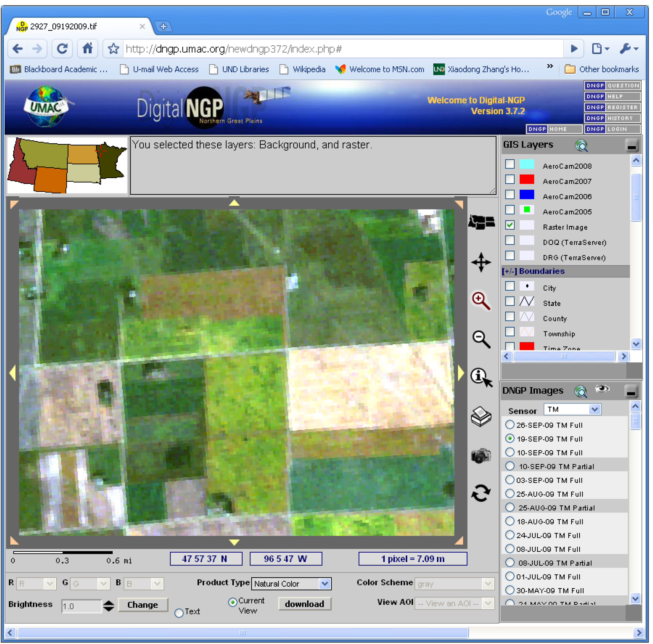Screen dimensions: 653x644
Task: Open the G band dropdown
Action: [90, 584]
